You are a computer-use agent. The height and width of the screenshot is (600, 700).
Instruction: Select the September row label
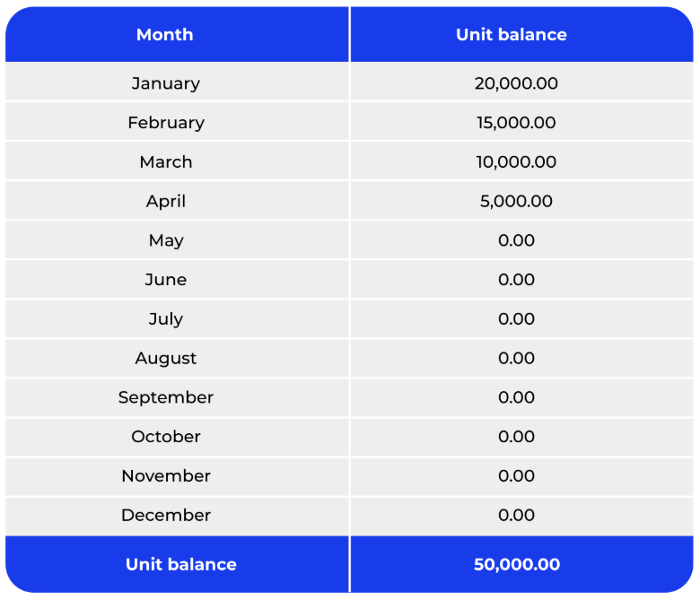pos(166,398)
